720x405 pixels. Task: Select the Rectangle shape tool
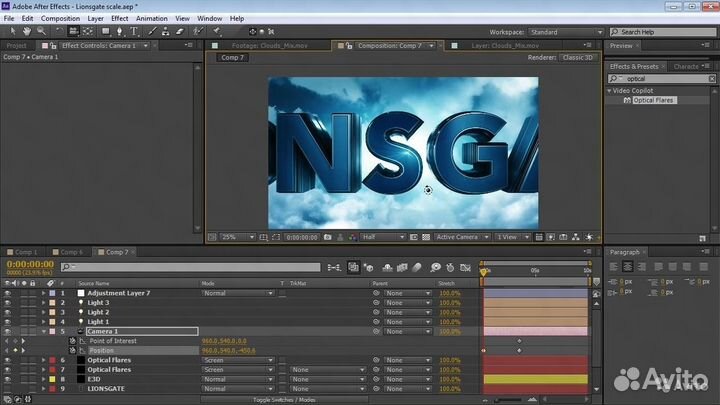click(x=106, y=31)
